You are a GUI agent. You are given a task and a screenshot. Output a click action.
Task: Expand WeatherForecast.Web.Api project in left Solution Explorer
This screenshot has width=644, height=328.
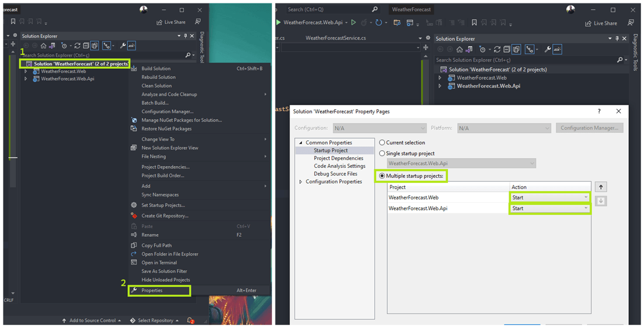point(26,78)
